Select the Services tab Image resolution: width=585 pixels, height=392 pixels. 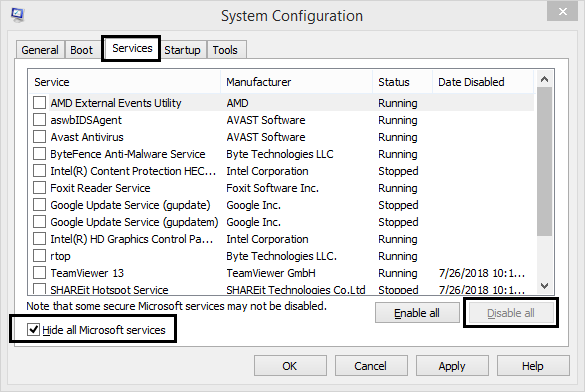pos(132,48)
